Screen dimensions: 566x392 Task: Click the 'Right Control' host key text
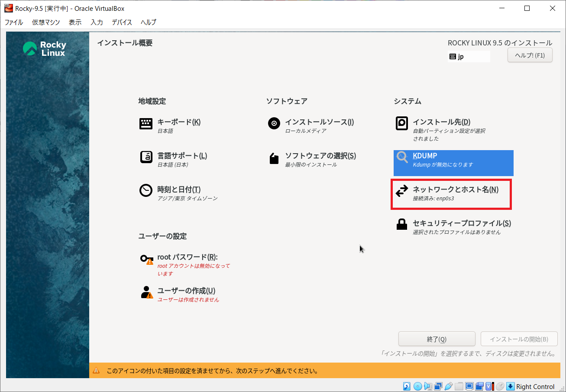pos(535,386)
